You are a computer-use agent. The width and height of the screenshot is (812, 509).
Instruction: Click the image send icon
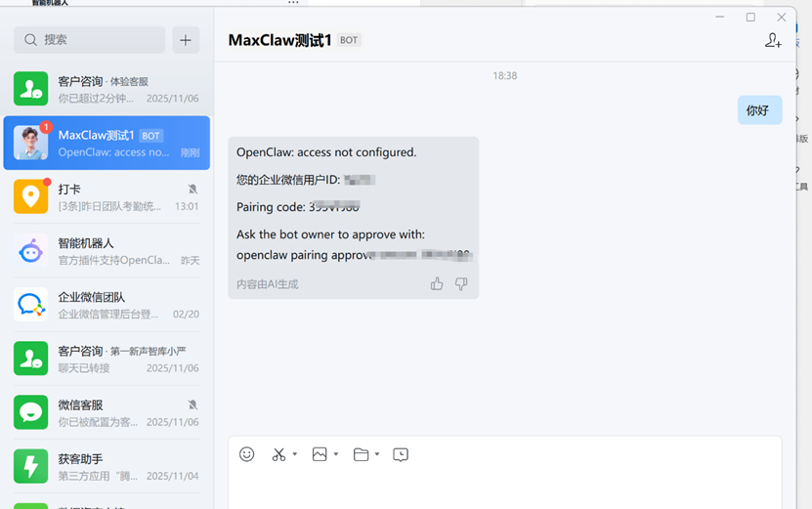pos(320,454)
